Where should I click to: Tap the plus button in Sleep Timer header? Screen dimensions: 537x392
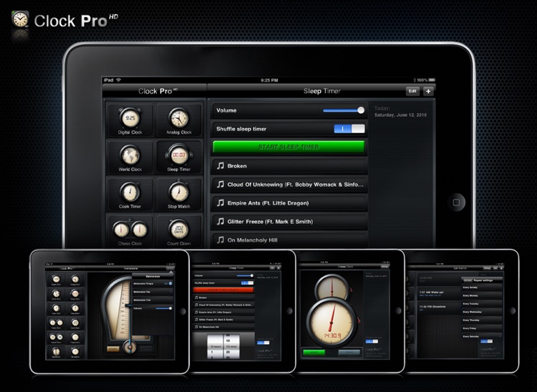pyautogui.click(x=428, y=91)
